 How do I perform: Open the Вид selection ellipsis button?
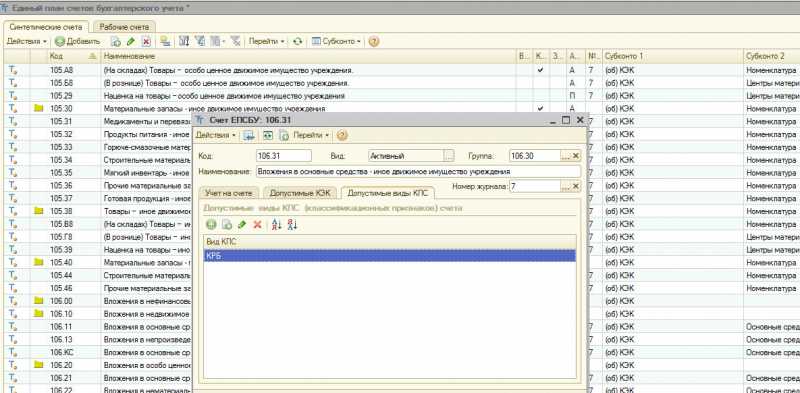tap(448, 156)
